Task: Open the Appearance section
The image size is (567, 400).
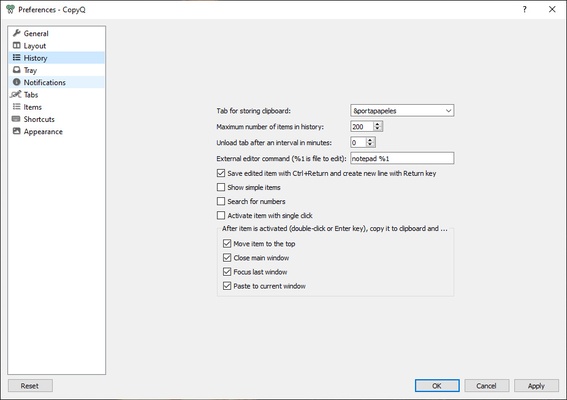Action: tap(56, 132)
